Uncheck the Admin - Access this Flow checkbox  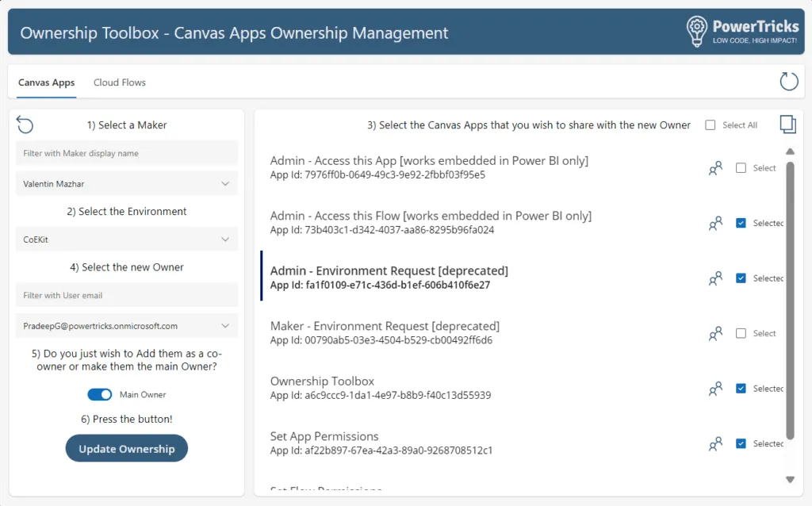pos(741,223)
